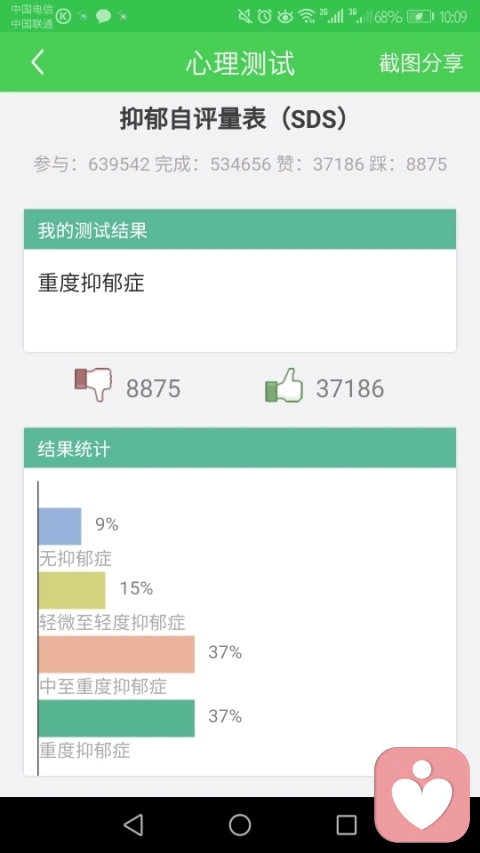The image size is (480, 853).
Task: Tap Android back navigation triangle
Action: point(133,825)
